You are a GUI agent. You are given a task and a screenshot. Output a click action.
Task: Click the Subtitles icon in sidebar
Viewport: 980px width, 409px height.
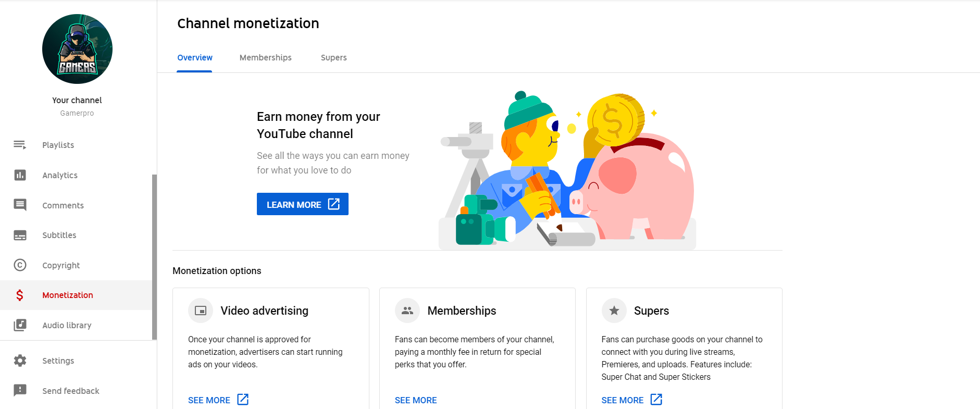click(20, 236)
